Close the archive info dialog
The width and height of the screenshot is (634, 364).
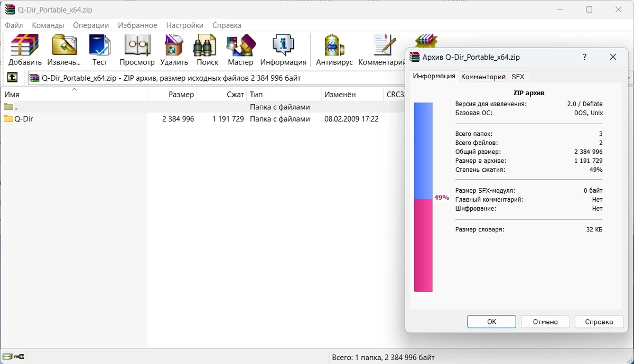pyautogui.click(x=613, y=57)
